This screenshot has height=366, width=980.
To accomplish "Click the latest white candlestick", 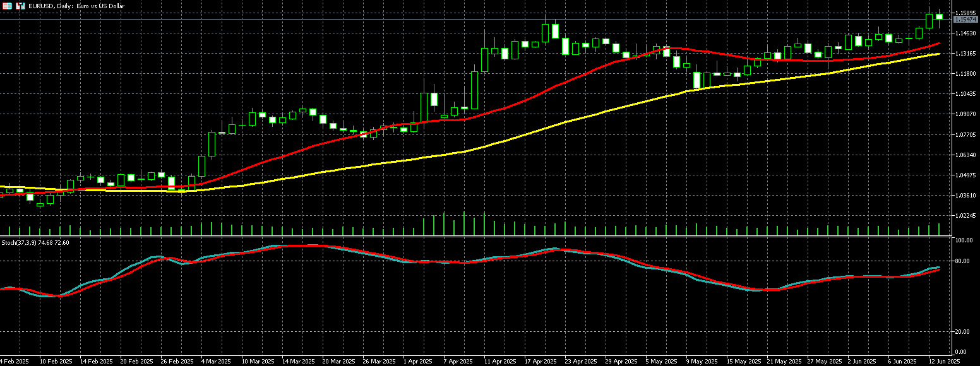I will tap(939, 16).
